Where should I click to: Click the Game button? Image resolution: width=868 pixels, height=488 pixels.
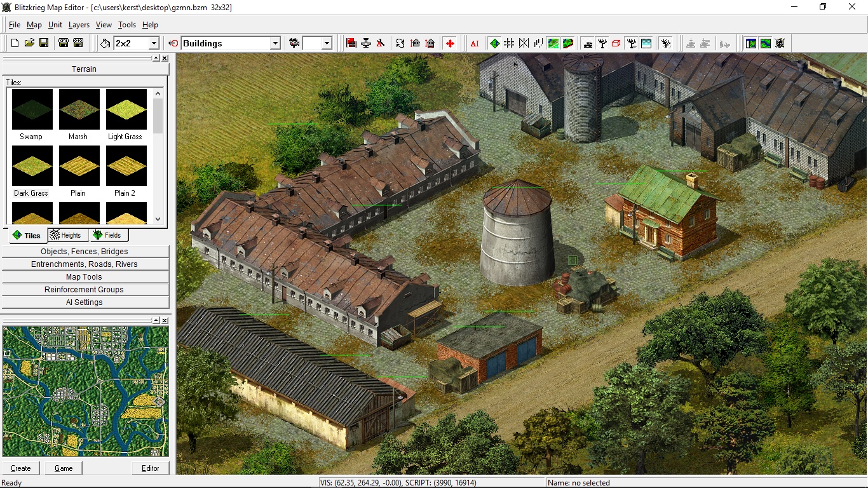(64, 468)
